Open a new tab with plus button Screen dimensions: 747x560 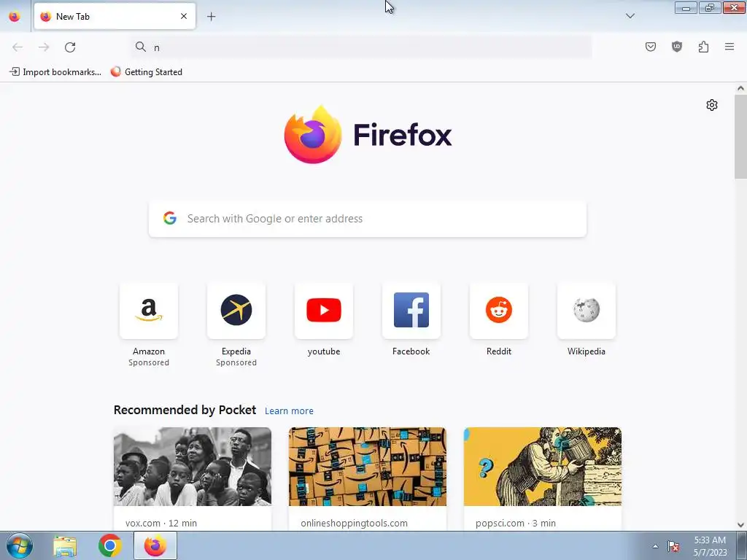click(x=211, y=17)
